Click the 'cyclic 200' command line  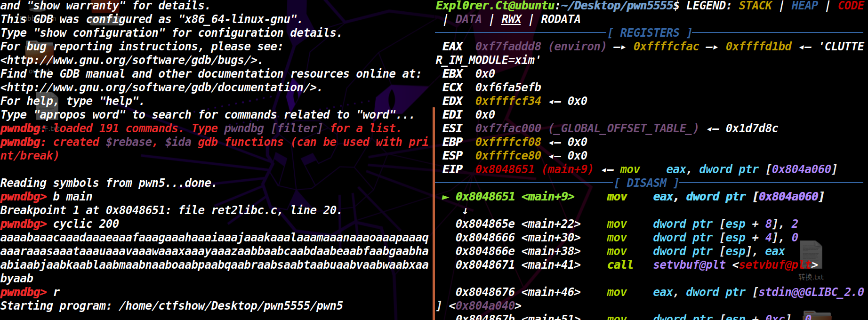(x=86, y=224)
